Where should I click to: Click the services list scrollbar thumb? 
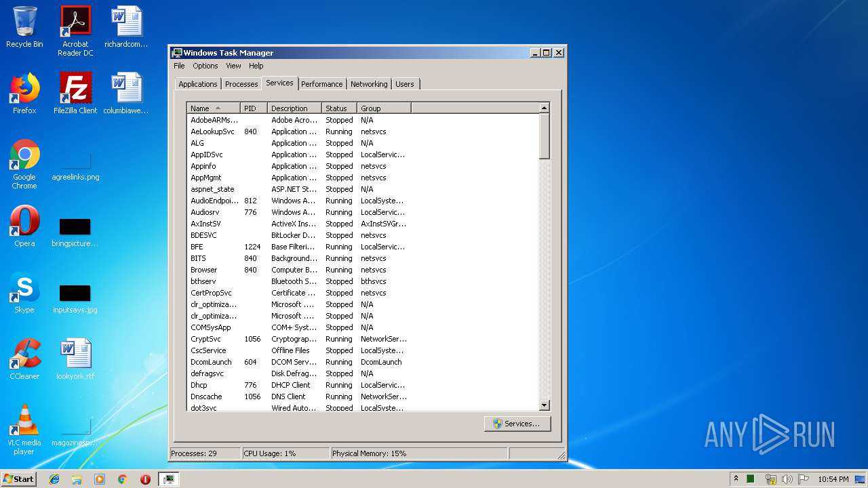coord(544,136)
